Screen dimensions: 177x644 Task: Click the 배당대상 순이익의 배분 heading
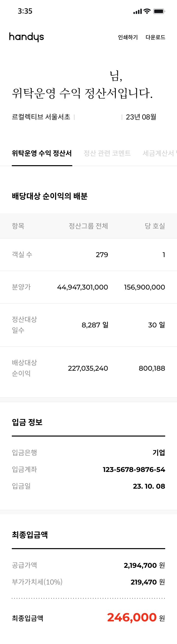coord(50,196)
